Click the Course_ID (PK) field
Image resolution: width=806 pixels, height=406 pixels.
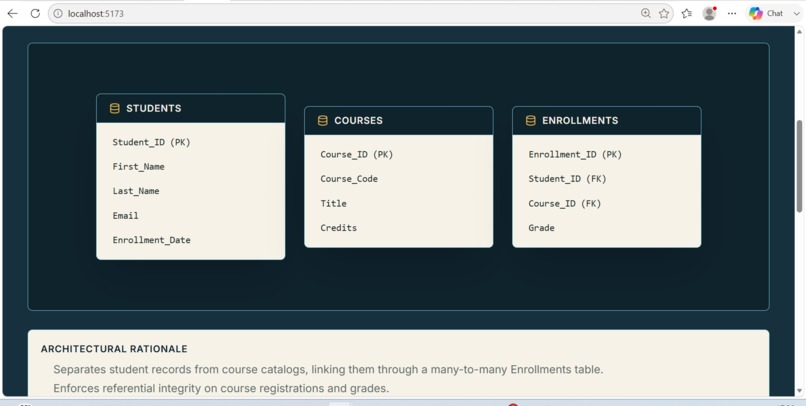[357, 155]
